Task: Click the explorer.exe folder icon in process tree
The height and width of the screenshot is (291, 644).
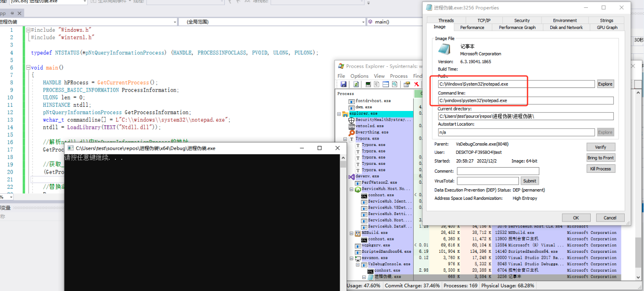Action: pyautogui.click(x=345, y=114)
